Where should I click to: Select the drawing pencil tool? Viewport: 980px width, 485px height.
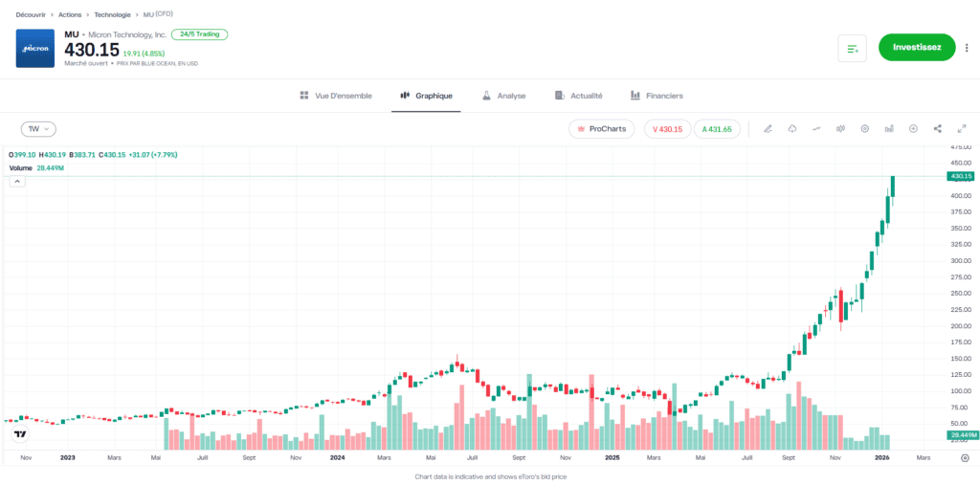point(768,129)
